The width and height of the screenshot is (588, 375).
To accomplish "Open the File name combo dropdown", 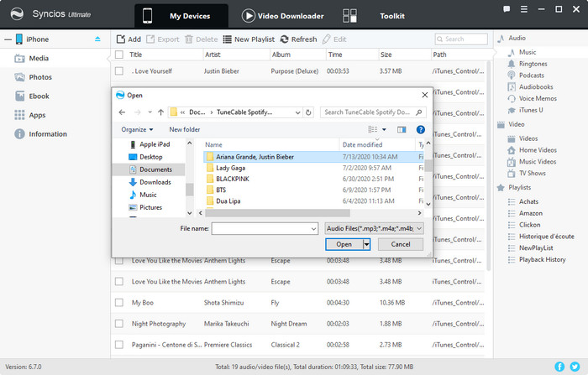I will point(313,228).
